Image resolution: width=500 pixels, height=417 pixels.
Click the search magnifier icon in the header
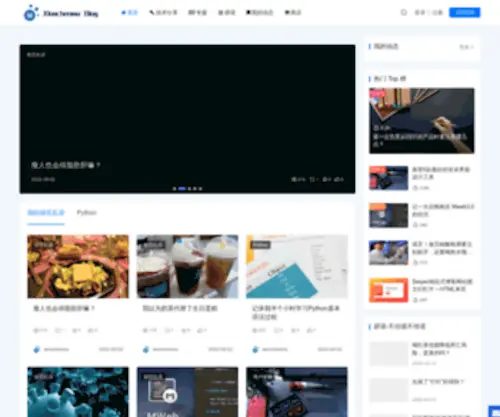[404, 13]
